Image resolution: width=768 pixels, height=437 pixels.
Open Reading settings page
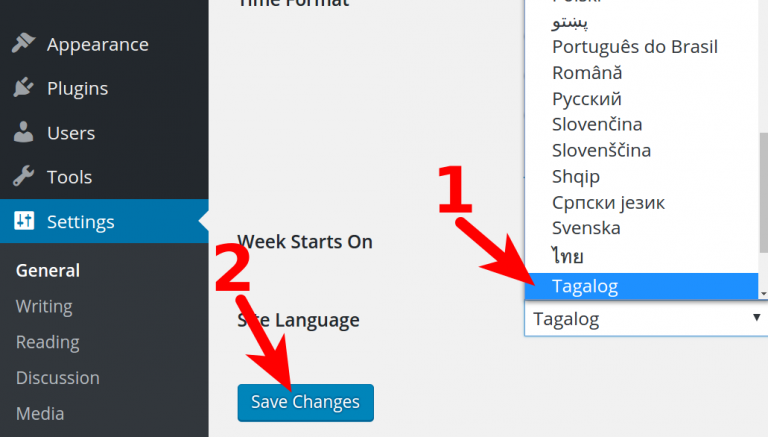48,342
